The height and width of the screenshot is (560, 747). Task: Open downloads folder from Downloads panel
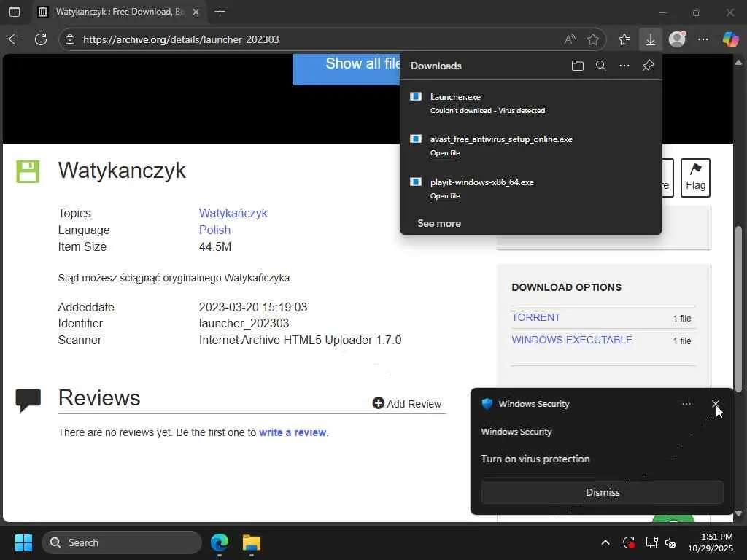pyautogui.click(x=578, y=66)
